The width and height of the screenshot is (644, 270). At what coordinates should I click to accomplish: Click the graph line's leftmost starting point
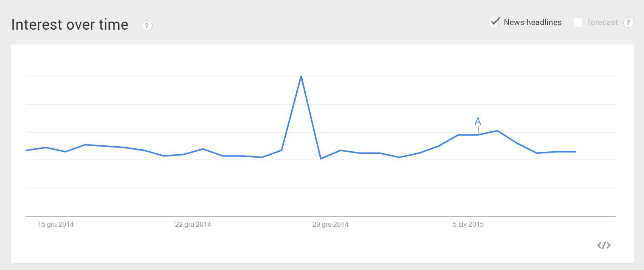coord(27,150)
